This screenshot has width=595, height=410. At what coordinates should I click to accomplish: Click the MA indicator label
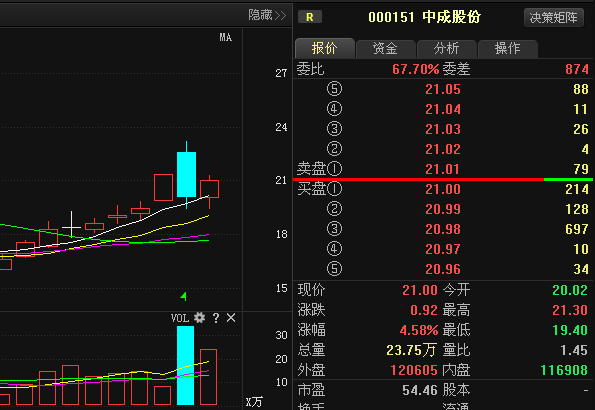(x=225, y=37)
